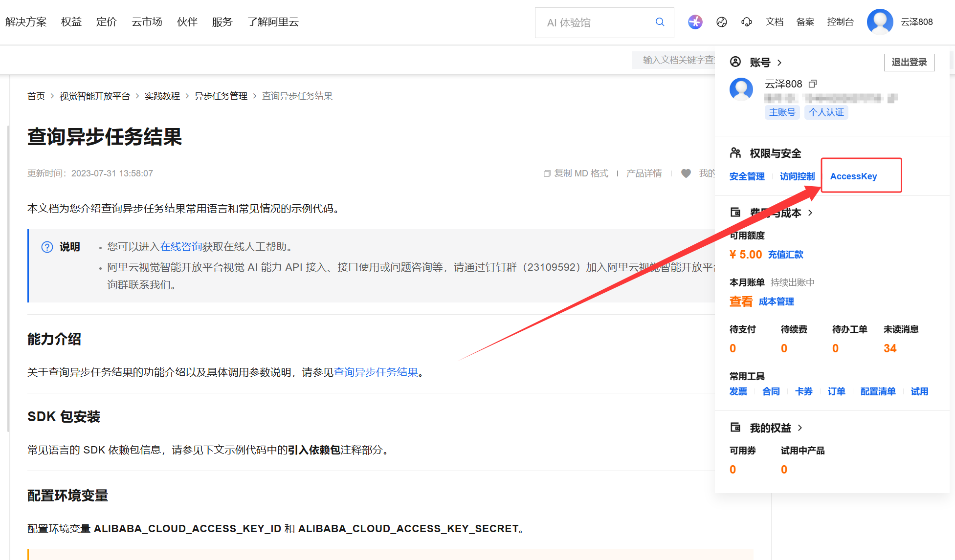
Task: Click the 个人认证 tag
Action: 826,112
